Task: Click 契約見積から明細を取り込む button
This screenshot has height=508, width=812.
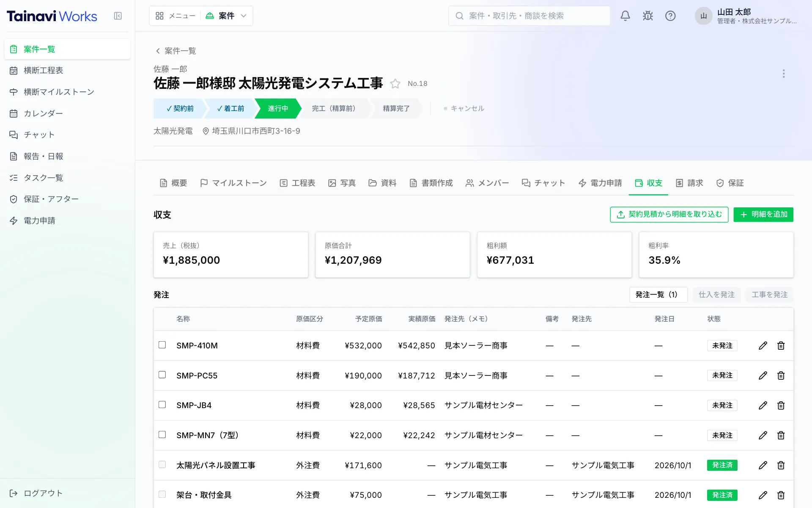Action: (x=669, y=215)
